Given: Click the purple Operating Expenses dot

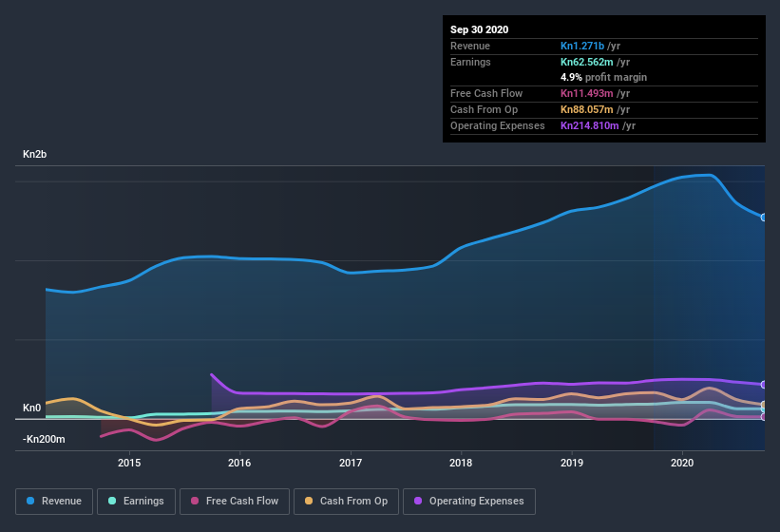Looking at the screenshot, I should (x=419, y=501).
